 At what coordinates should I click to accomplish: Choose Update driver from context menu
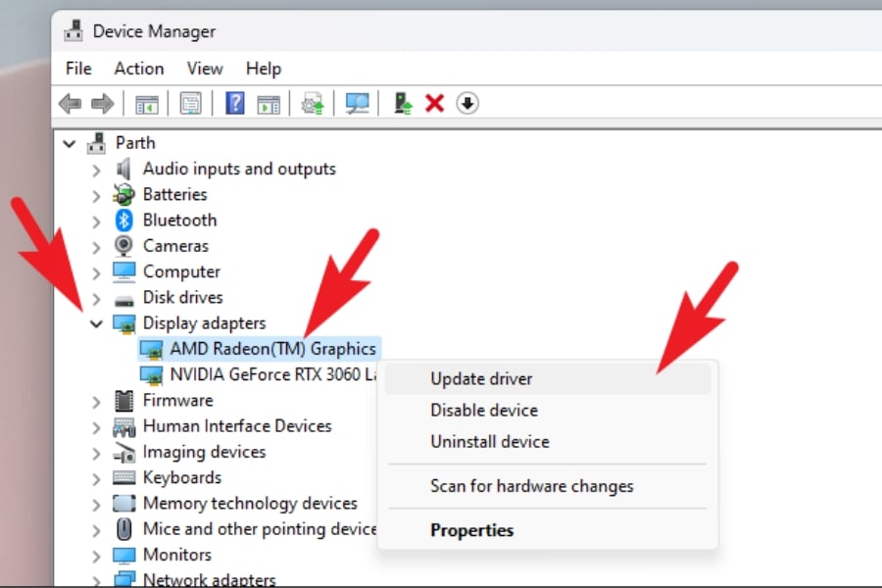point(481,378)
